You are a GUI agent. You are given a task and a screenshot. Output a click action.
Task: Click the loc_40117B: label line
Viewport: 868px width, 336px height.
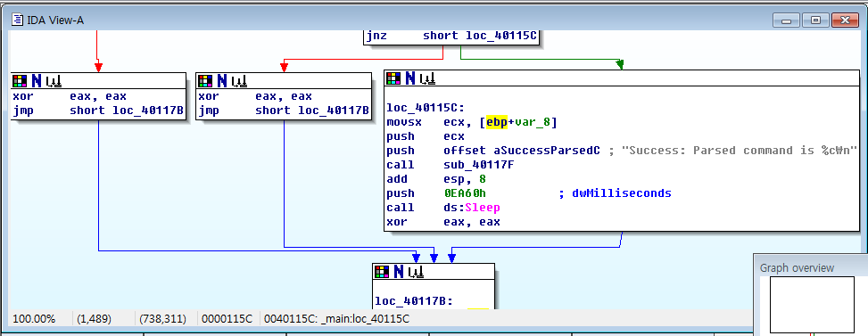[414, 301]
